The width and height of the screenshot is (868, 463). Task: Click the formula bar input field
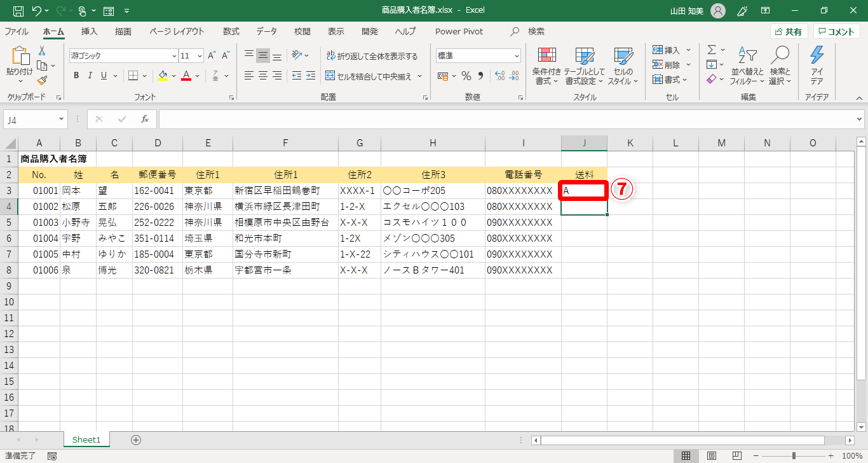(506, 119)
